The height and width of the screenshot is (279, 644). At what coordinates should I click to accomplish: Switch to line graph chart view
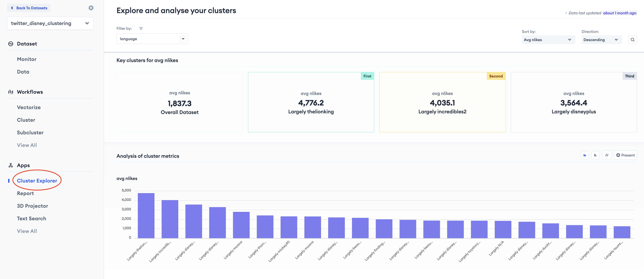tap(607, 155)
